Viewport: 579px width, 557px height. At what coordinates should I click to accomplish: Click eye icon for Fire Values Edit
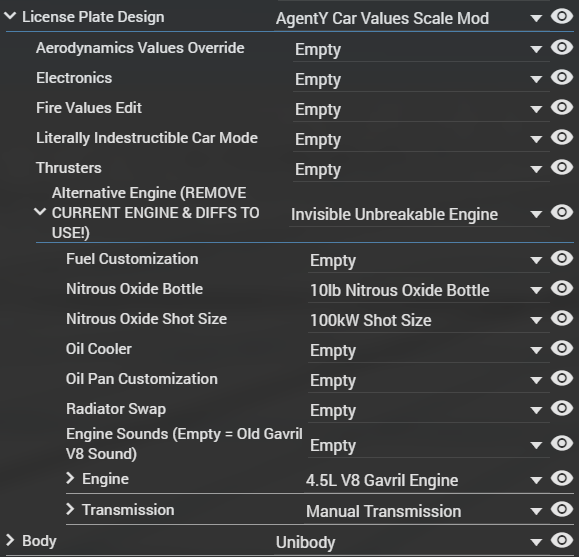coord(562,107)
